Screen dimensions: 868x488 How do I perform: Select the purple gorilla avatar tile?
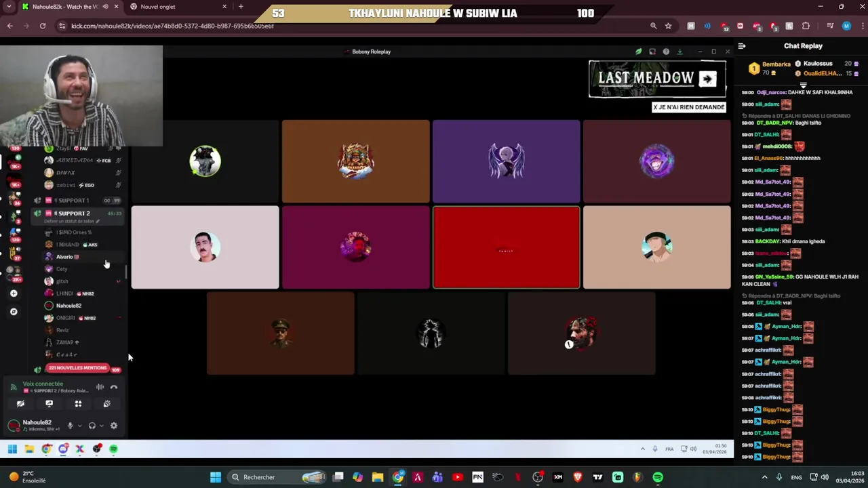pos(657,161)
